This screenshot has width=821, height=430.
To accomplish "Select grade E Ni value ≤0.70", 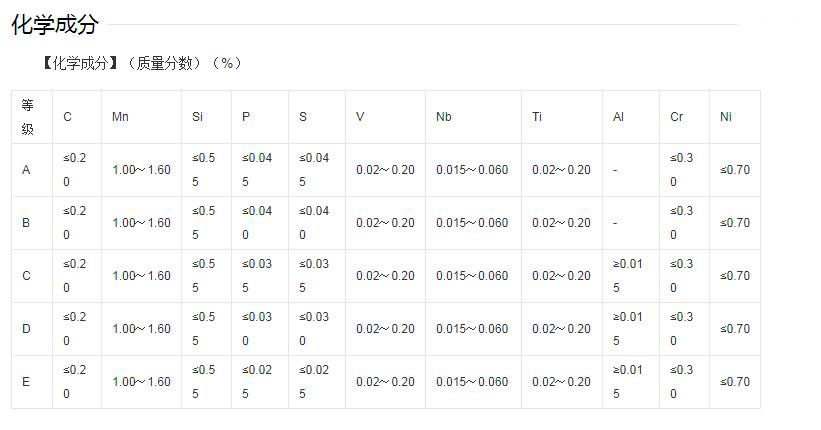I will click(x=735, y=382).
